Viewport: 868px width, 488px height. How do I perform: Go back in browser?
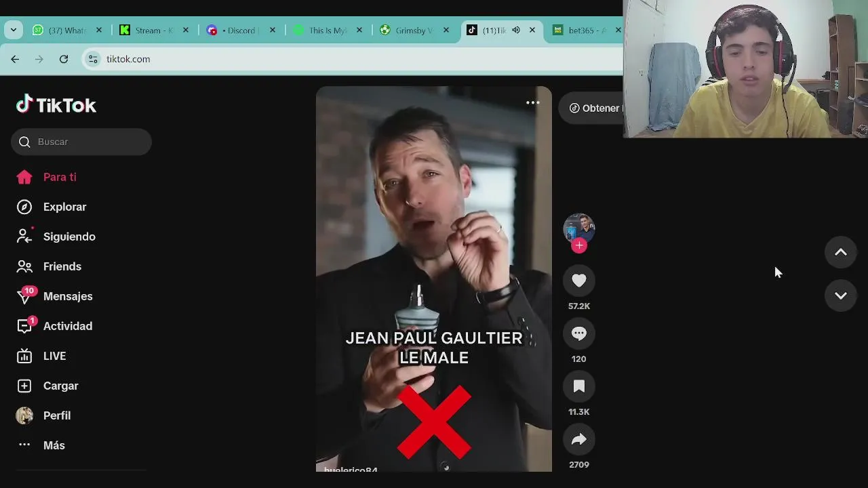15,59
